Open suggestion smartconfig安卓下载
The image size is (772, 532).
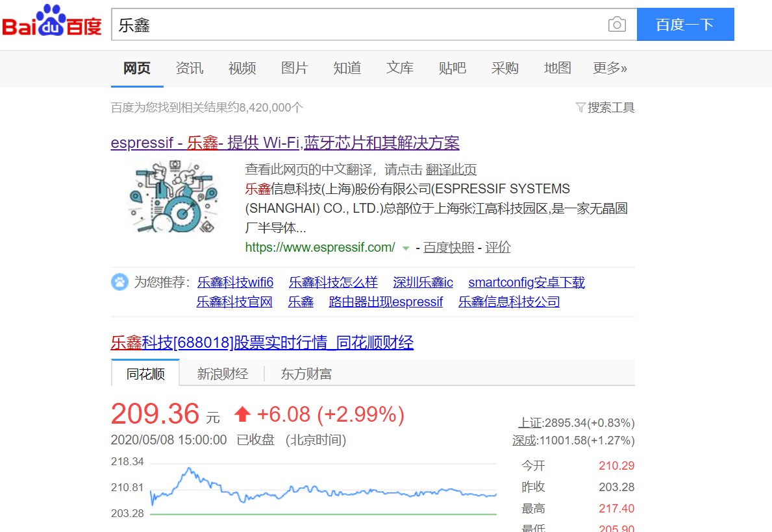[x=527, y=282]
